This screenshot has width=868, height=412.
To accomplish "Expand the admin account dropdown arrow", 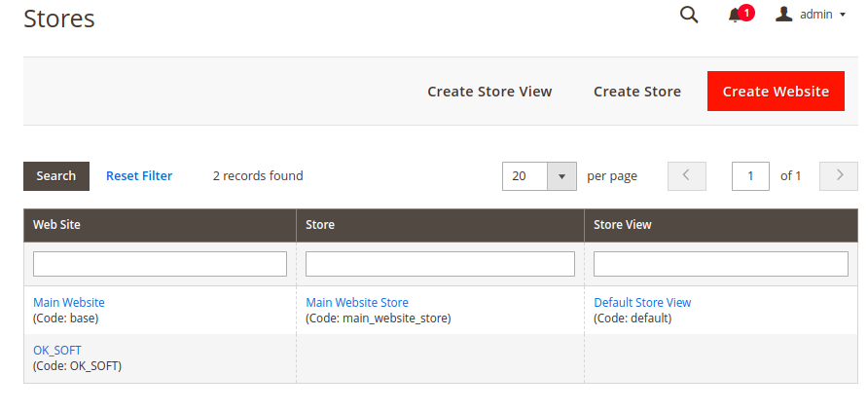I will pos(843,15).
